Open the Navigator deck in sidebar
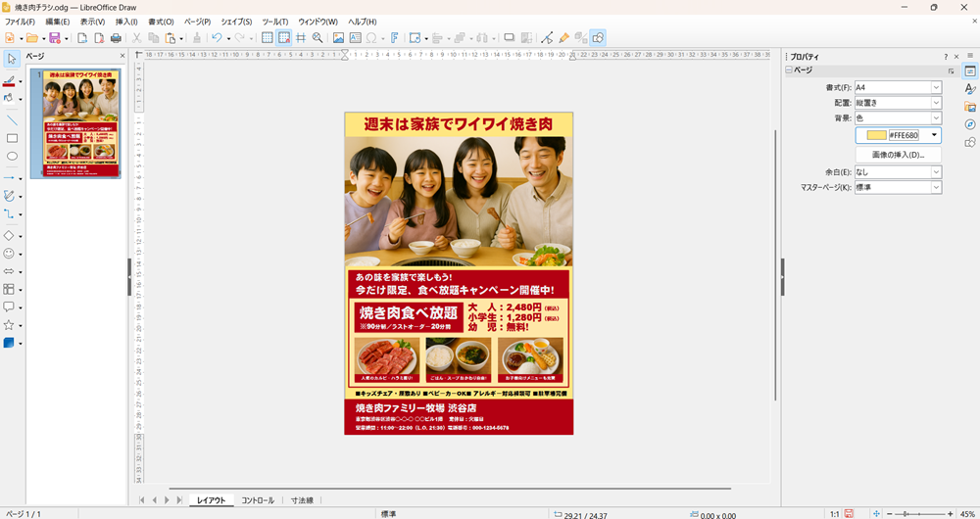Image resolution: width=980 pixels, height=519 pixels. pos(970,124)
